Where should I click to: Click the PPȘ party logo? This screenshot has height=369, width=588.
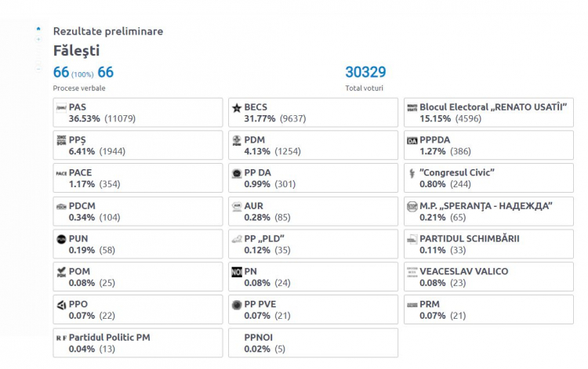tap(61, 140)
